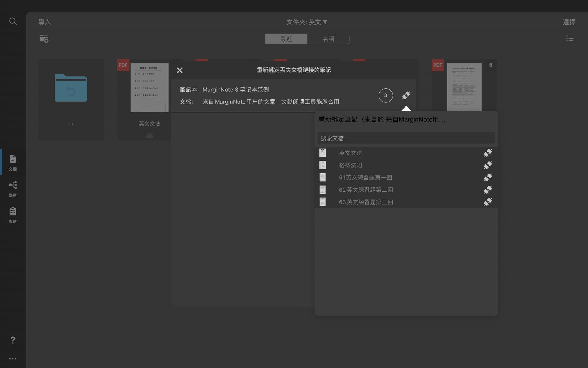Select the 最近 sort segment
This screenshot has height=368, width=588.
(x=286, y=39)
